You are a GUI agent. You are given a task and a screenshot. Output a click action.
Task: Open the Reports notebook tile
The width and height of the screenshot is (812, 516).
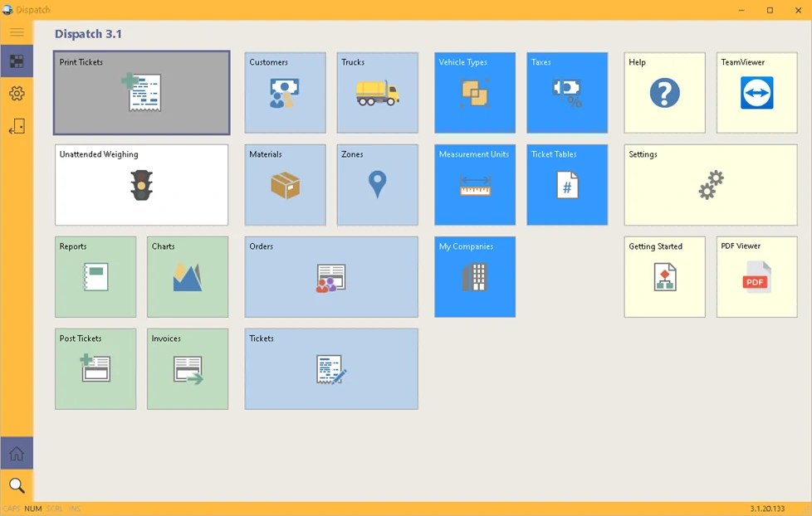95,276
